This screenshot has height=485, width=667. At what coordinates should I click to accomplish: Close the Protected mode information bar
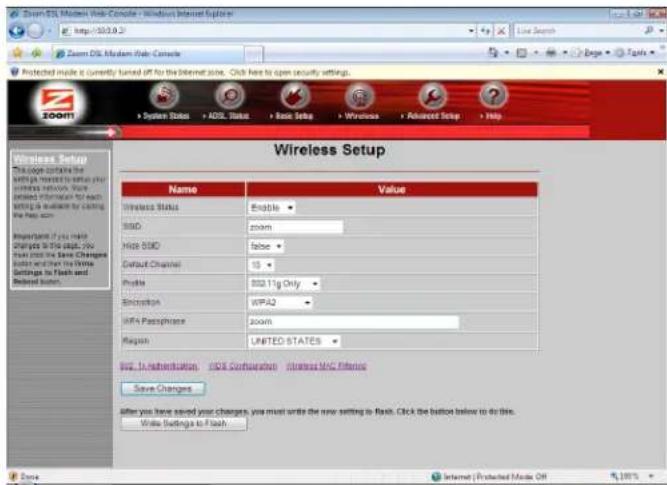(x=661, y=72)
